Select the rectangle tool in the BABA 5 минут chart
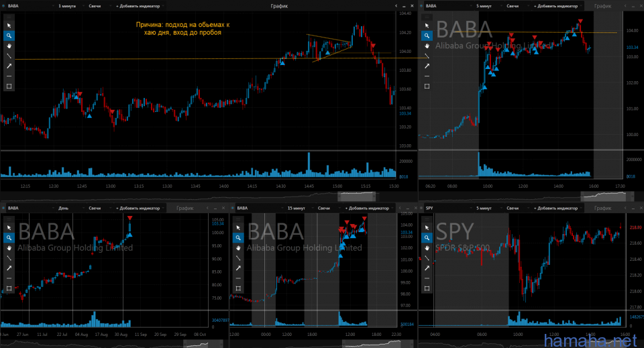This screenshot has width=644, height=348. pyautogui.click(x=427, y=86)
